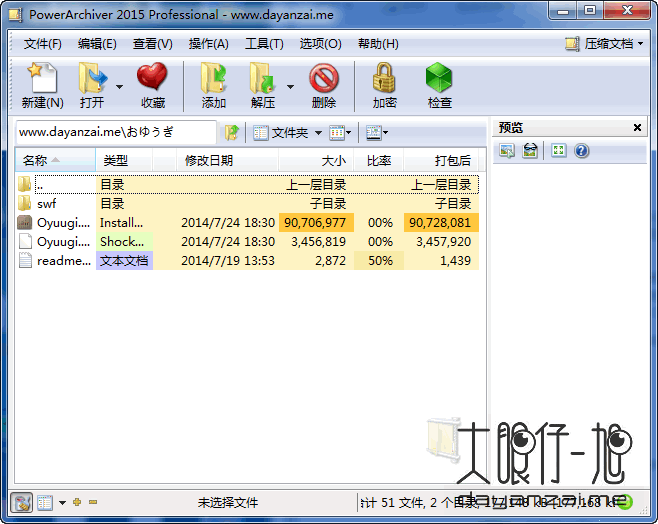This screenshot has height=524, width=658.
Task: Click date 2014/7/19 13:53
Action: pos(228,261)
